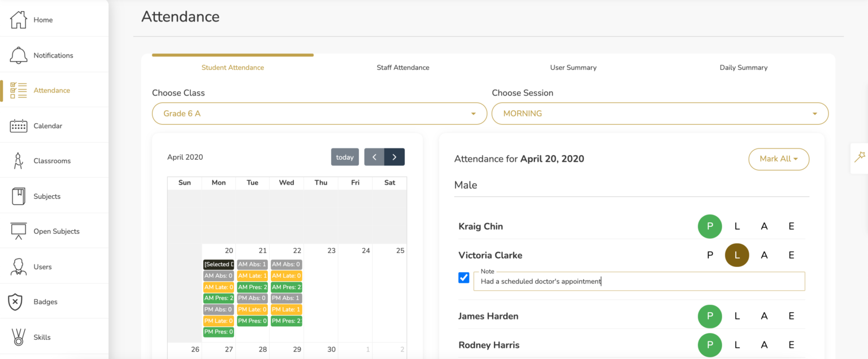This screenshot has height=359, width=868.
Task: Click the magic wand icon on right edge
Action: 860,156
